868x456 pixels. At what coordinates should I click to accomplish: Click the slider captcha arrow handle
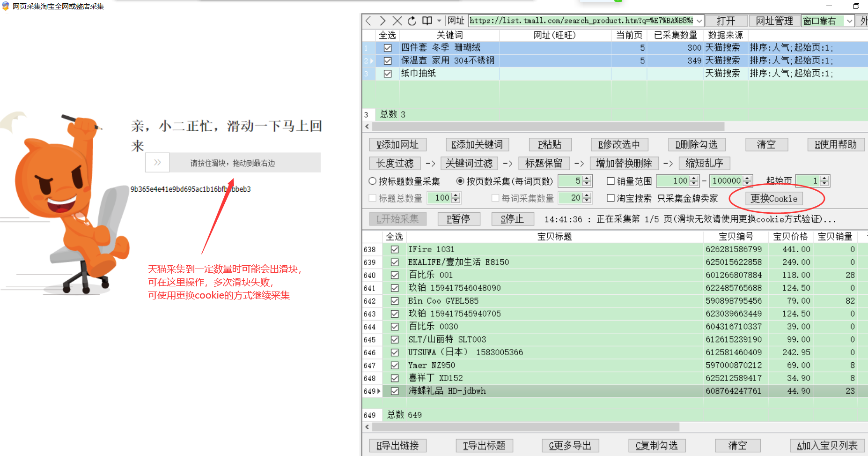(x=157, y=163)
